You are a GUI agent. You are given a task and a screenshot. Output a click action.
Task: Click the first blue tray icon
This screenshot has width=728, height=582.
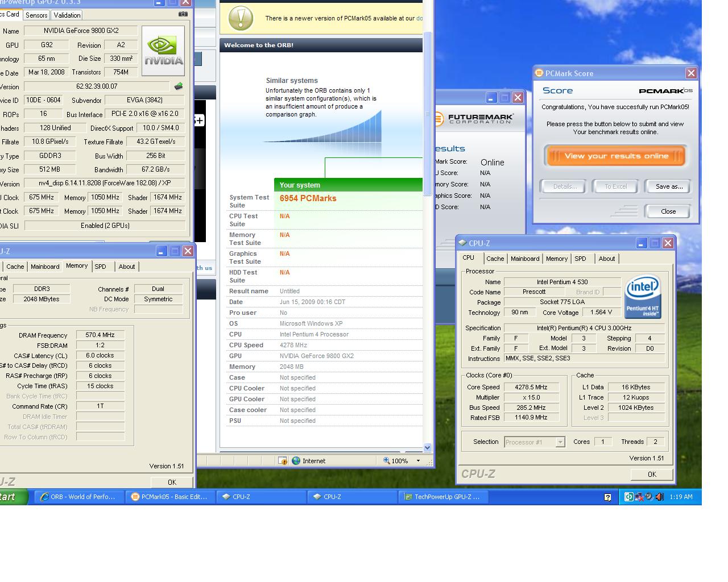628,497
